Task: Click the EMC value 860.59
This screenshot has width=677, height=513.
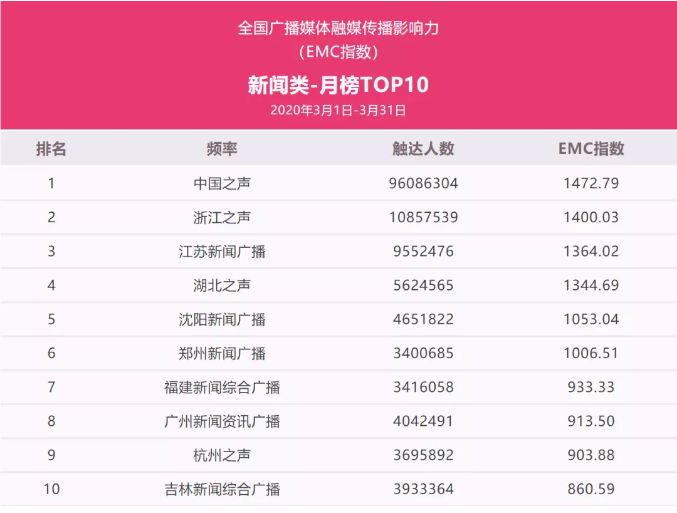Action: pyautogui.click(x=591, y=489)
